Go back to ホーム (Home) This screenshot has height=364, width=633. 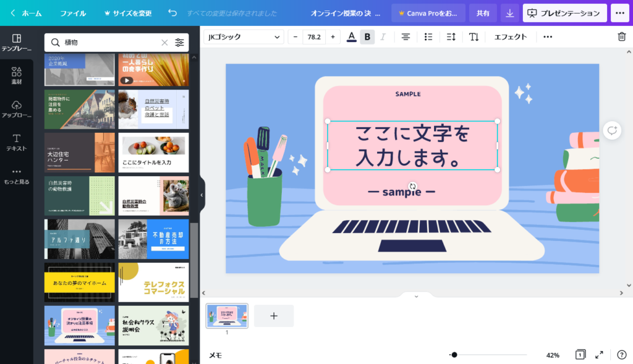coord(26,14)
